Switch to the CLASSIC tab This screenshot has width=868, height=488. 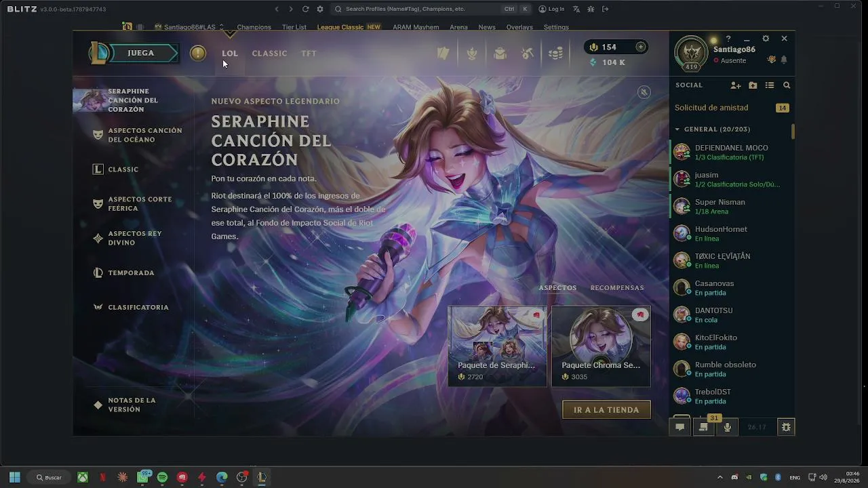click(269, 54)
